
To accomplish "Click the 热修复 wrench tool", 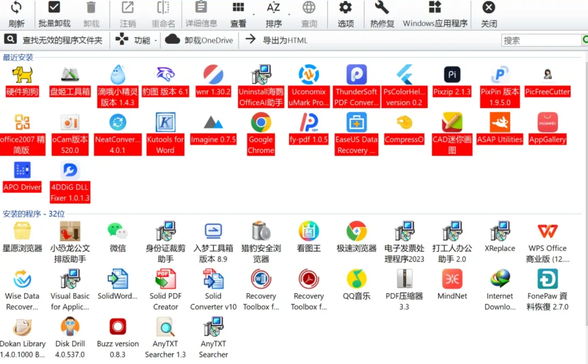I will tap(382, 14).
